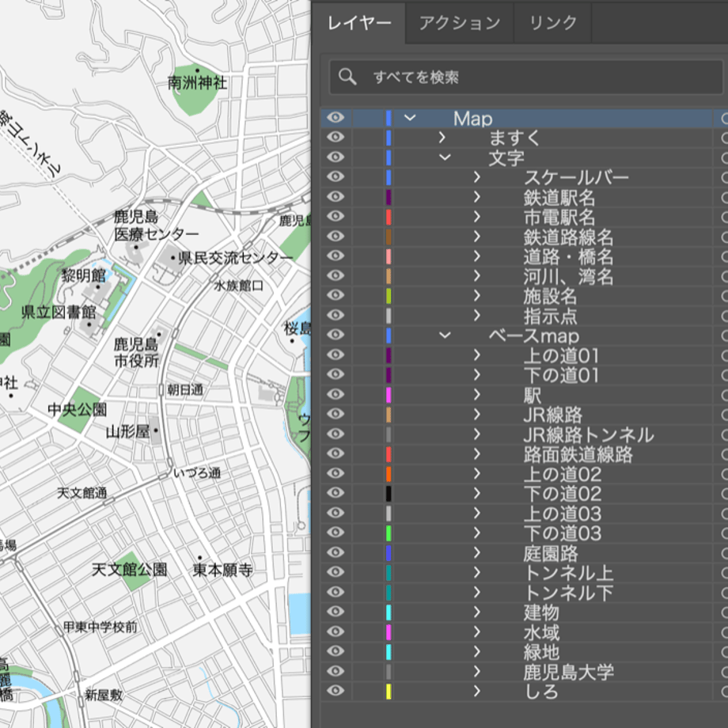Expand the 鉄道路線名 sublayer
Viewport: 728px width, 728px height.
[477, 237]
